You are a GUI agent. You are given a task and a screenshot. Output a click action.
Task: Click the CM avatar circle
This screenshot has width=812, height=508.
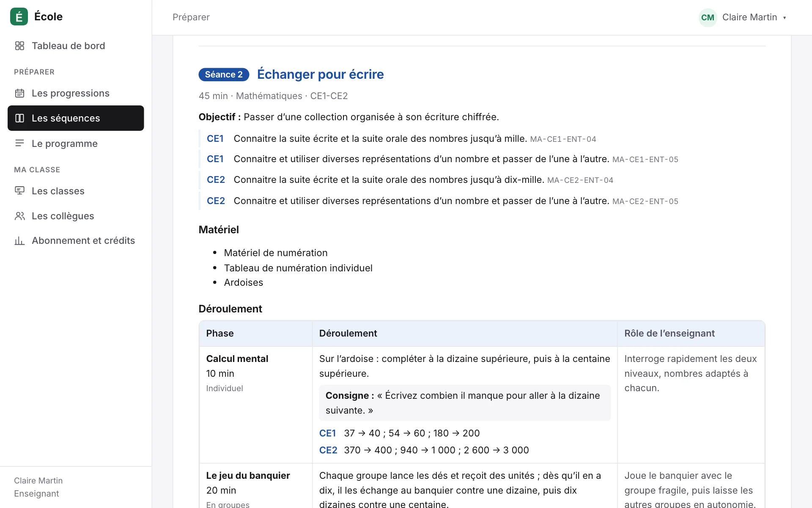(708, 17)
